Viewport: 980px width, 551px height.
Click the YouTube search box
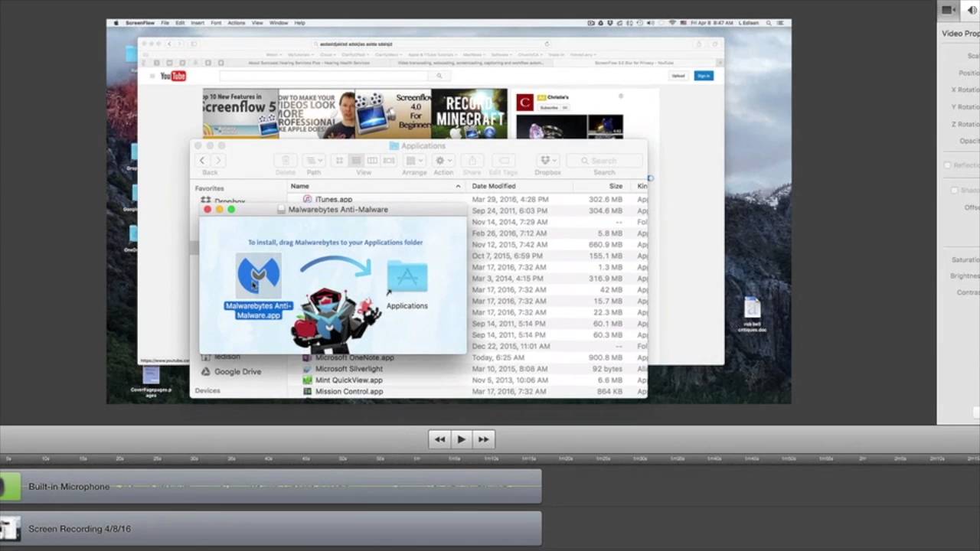325,76
